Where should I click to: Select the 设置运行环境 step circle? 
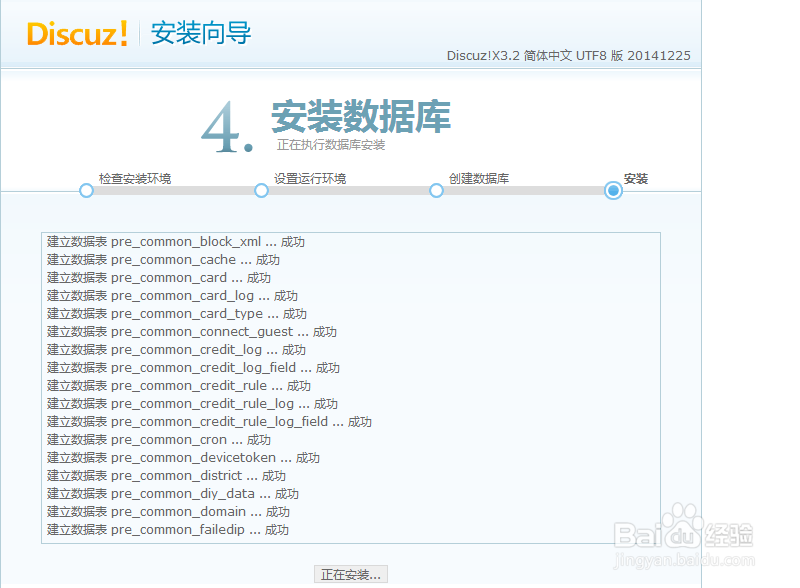pos(261,190)
